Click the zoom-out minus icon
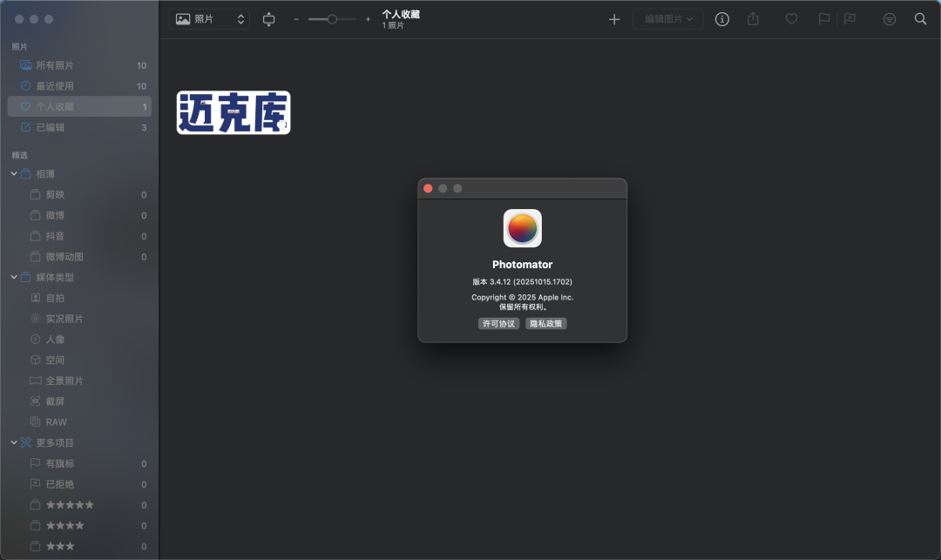The width and height of the screenshot is (941, 560). tap(296, 19)
